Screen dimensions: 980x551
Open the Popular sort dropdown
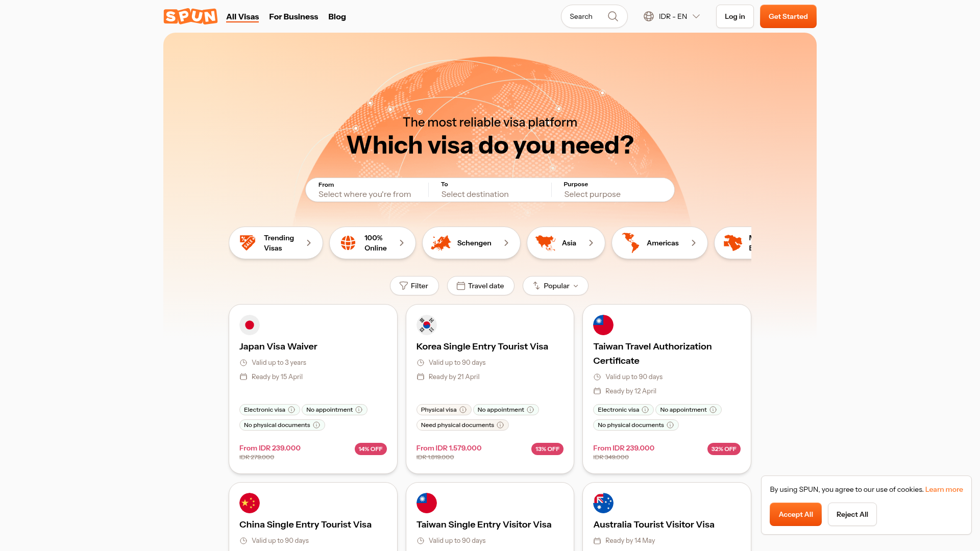(x=555, y=286)
